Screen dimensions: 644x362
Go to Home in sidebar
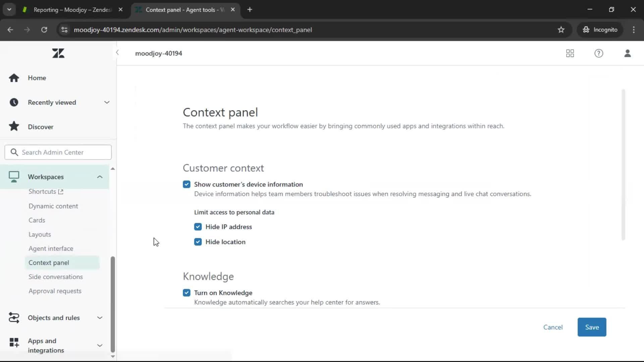[37, 78]
